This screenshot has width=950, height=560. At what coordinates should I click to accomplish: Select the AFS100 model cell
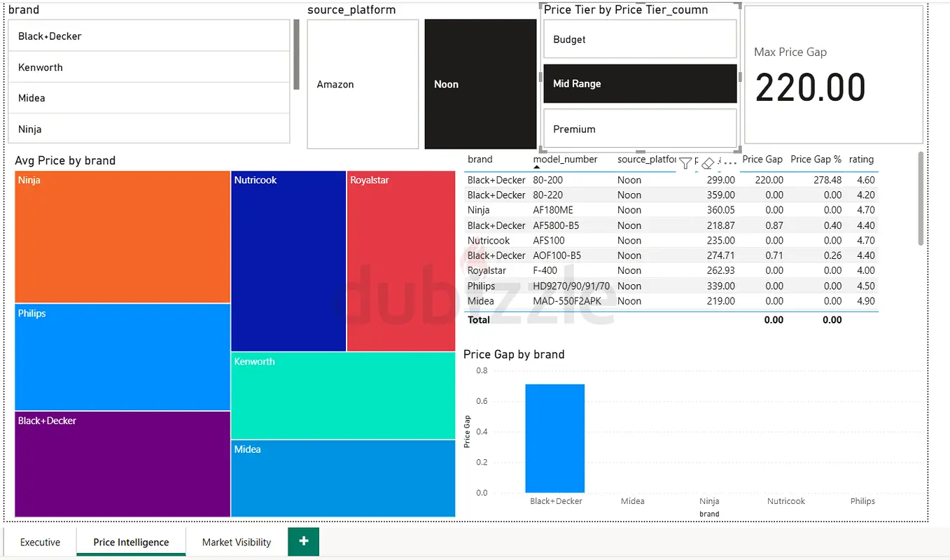(x=549, y=240)
